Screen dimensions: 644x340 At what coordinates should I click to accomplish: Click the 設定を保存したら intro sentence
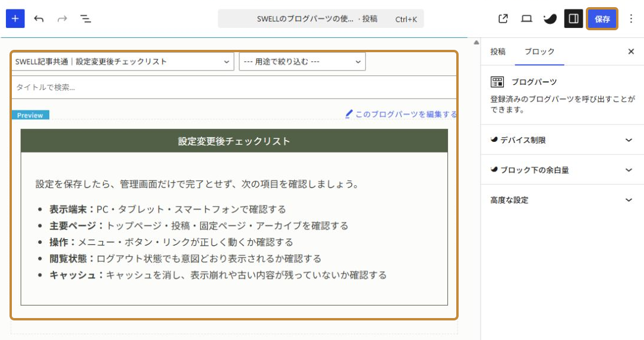pyautogui.click(x=197, y=184)
